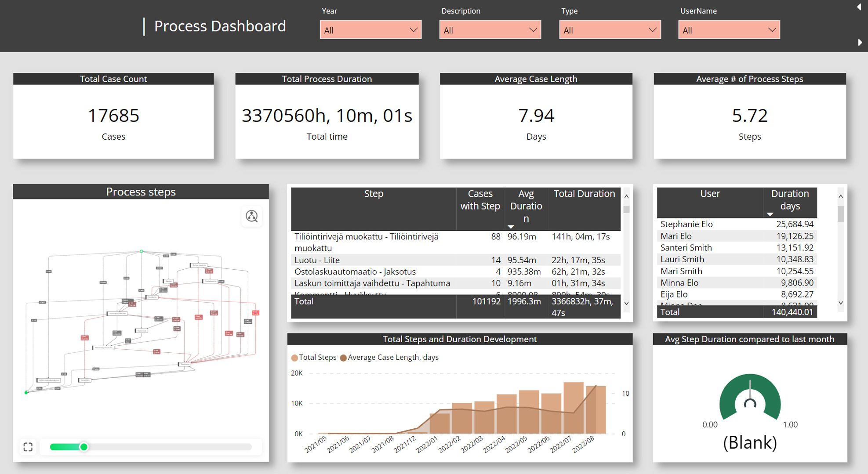Click the process map reset-view icon
This screenshot has height=474, width=868.
251,216
